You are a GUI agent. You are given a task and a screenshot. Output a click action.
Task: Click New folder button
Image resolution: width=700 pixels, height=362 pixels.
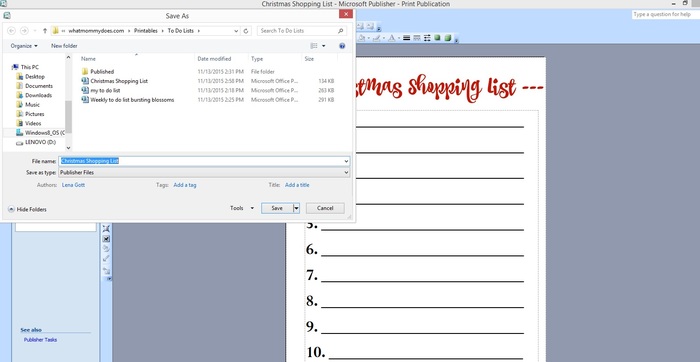[64, 46]
